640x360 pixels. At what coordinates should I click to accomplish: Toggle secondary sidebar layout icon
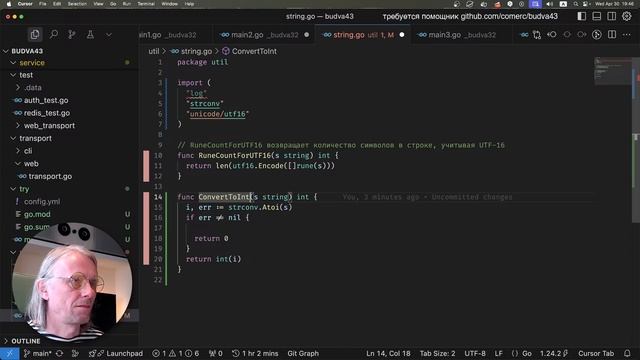click(x=612, y=16)
